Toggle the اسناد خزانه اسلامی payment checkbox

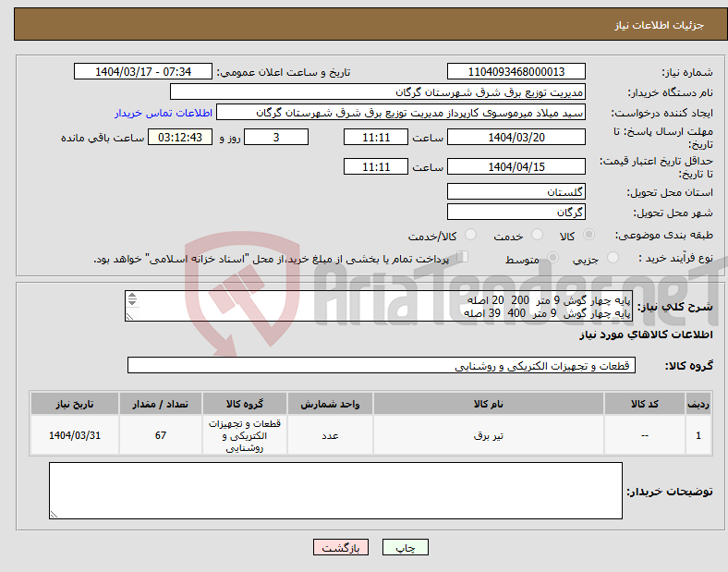(462, 257)
